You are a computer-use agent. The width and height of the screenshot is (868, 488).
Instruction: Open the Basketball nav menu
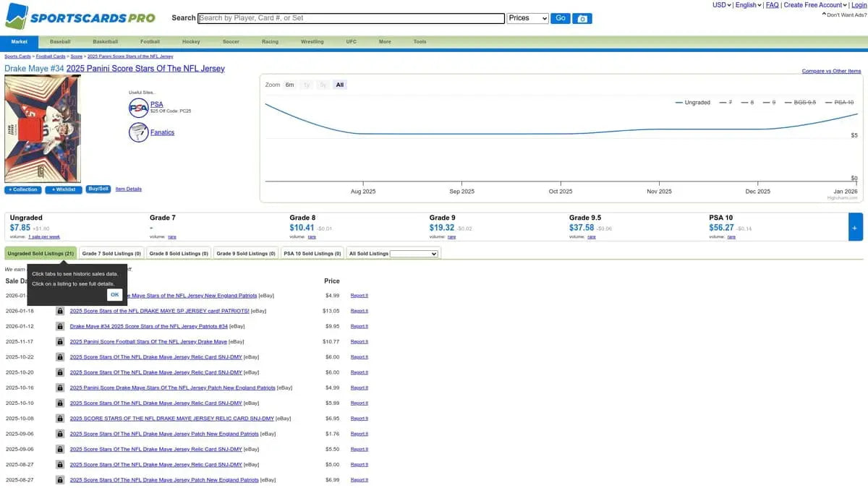[x=105, y=42]
